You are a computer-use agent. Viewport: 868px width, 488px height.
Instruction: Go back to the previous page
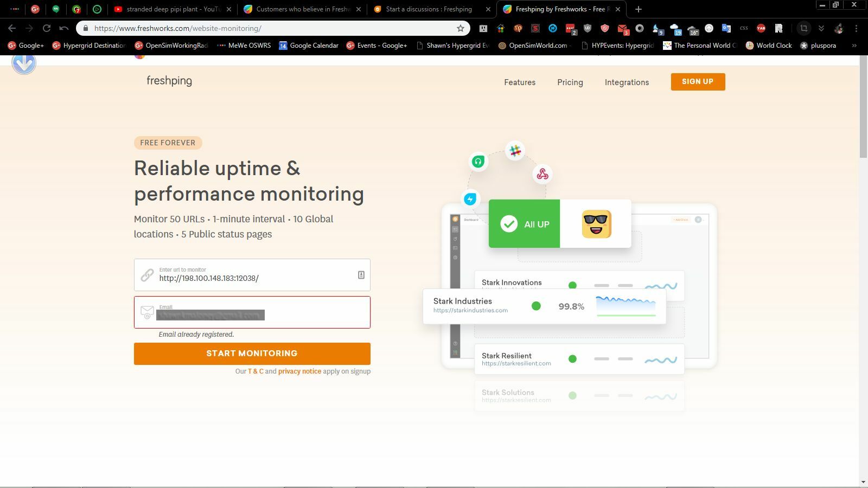pos(12,28)
